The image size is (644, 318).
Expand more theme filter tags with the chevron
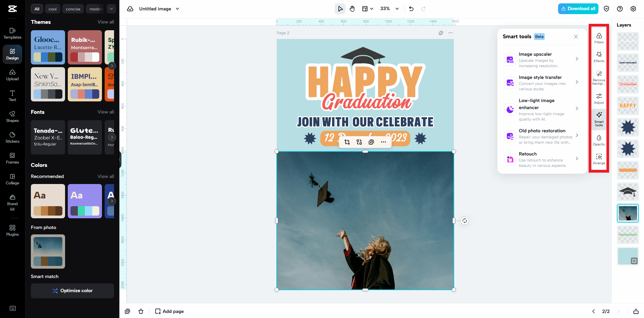pyautogui.click(x=111, y=9)
